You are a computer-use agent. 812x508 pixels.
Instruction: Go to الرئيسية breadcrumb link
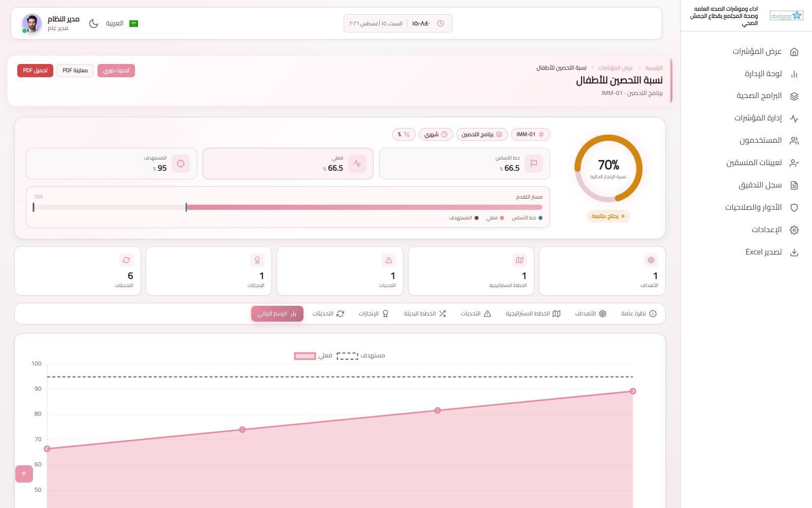click(654, 68)
